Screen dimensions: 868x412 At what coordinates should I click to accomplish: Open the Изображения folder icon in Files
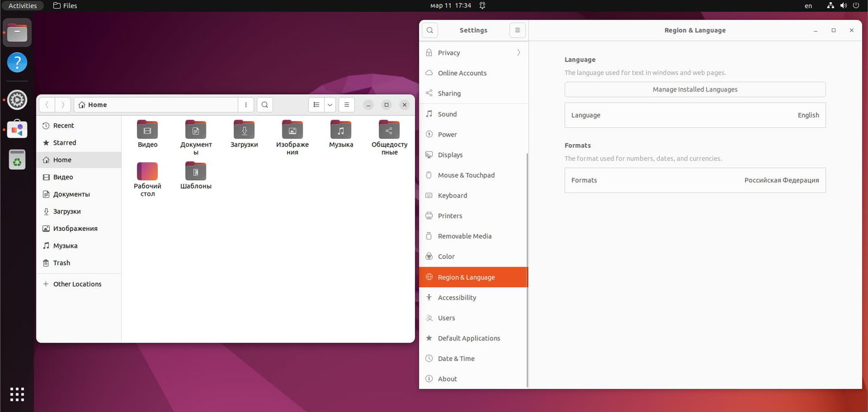click(292, 130)
